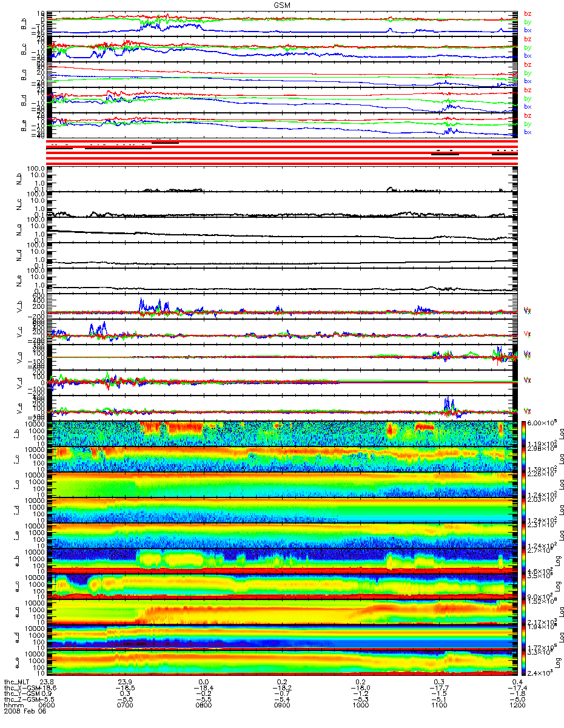
Task: Click the 0700 time tick label
Action: tap(126, 706)
